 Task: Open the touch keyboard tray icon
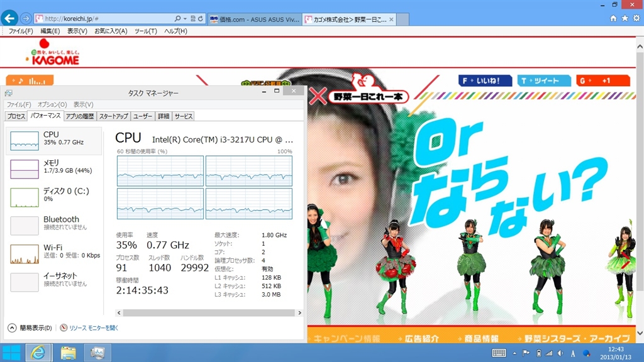(x=499, y=353)
